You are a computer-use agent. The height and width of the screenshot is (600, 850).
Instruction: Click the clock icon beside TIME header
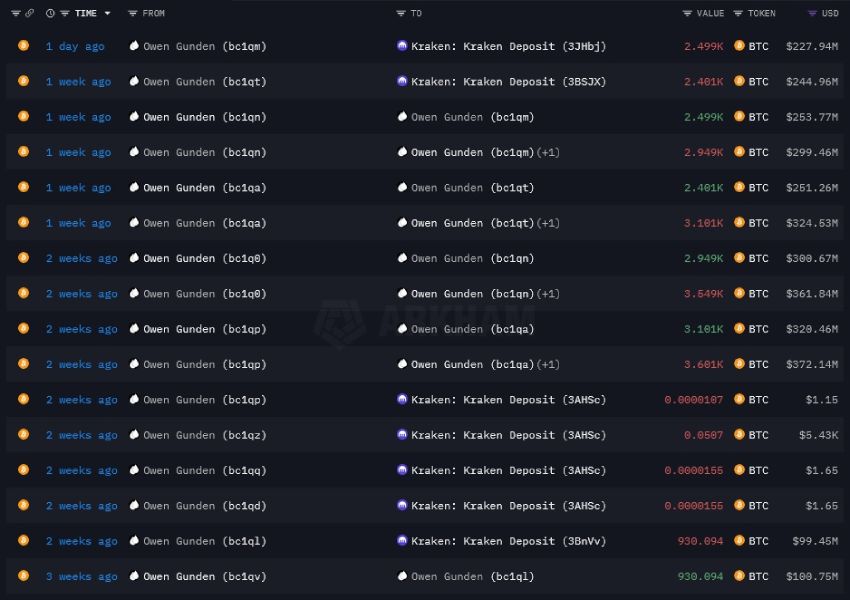(x=50, y=13)
